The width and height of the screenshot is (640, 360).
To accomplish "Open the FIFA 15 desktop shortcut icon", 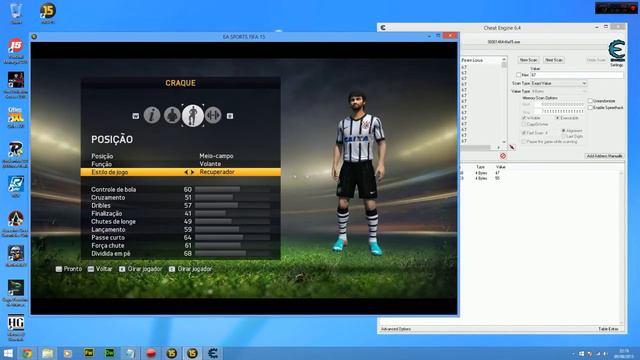I will tap(48, 13).
